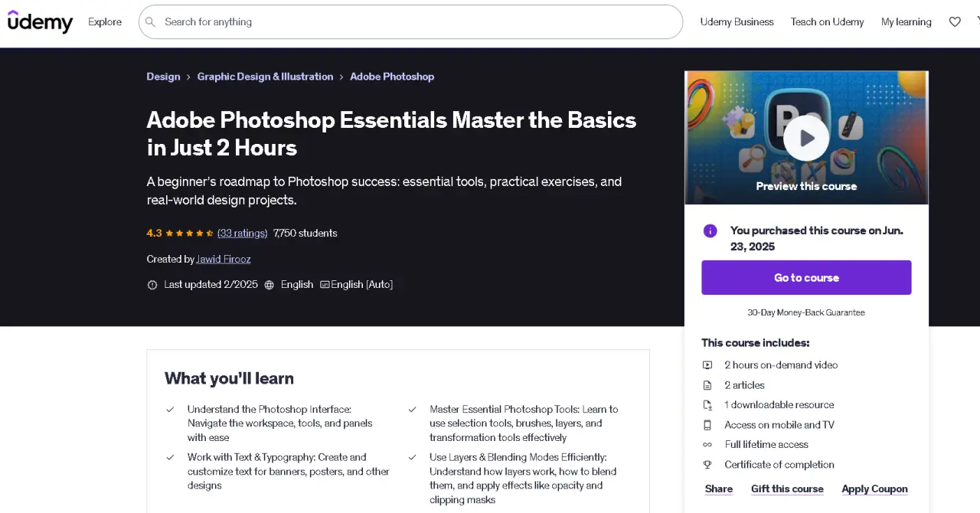Click the certificate trophy icon
The width and height of the screenshot is (980, 513).
click(x=707, y=465)
